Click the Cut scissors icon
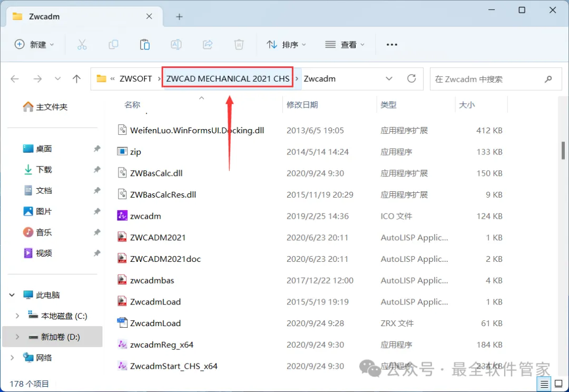 (82, 45)
